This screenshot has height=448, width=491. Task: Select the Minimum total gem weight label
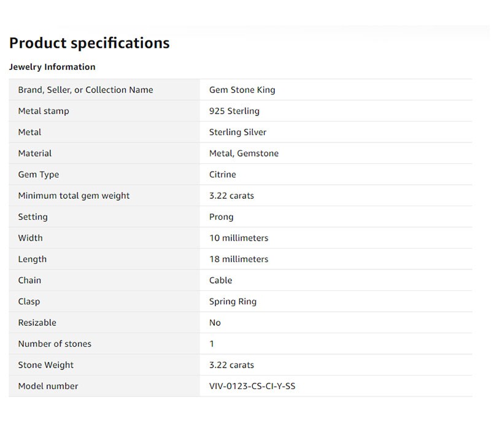coord(74,196)
